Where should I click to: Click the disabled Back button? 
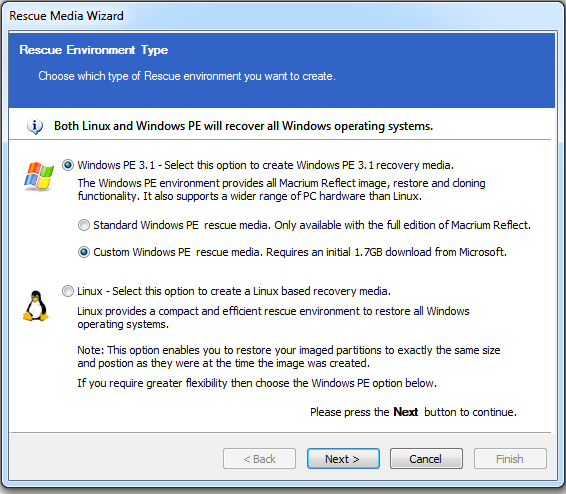point(260,459)
